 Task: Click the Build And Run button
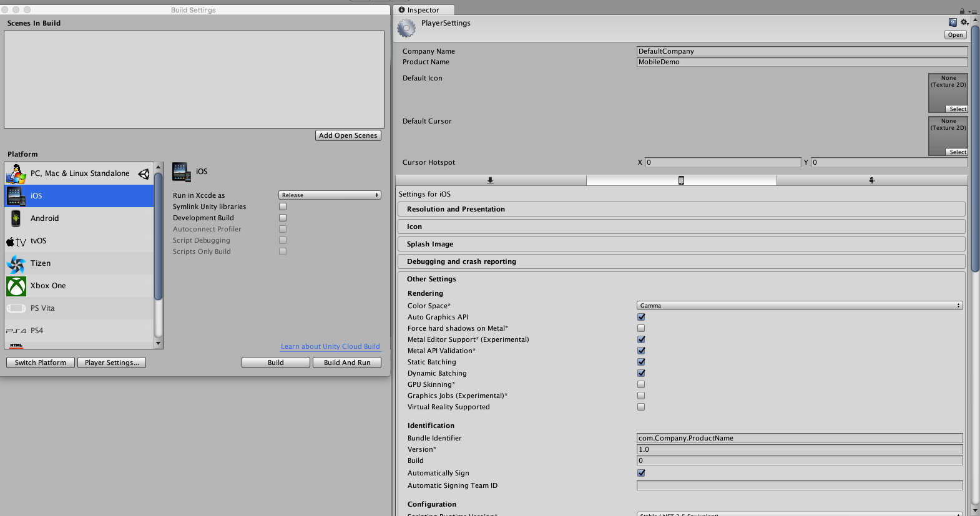click(347, 363)
